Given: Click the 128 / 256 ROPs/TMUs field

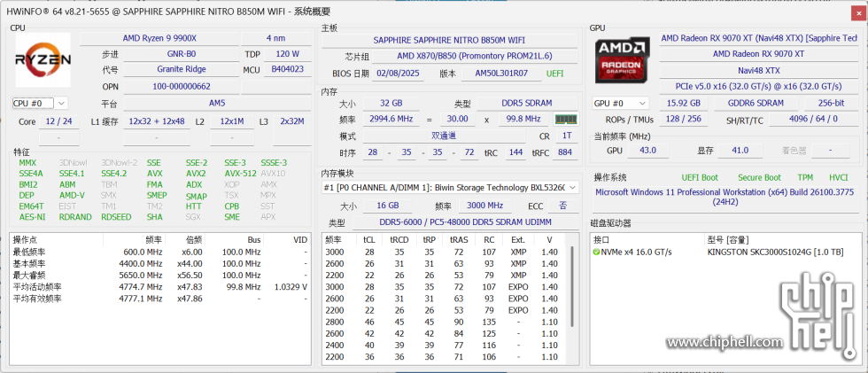Looking at the screenshot, I should pos(684,119).
